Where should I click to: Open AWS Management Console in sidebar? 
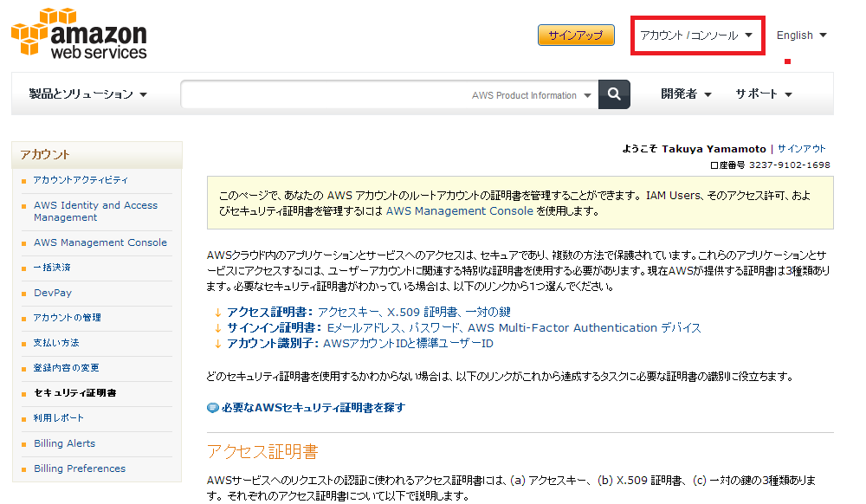[100, 242]
